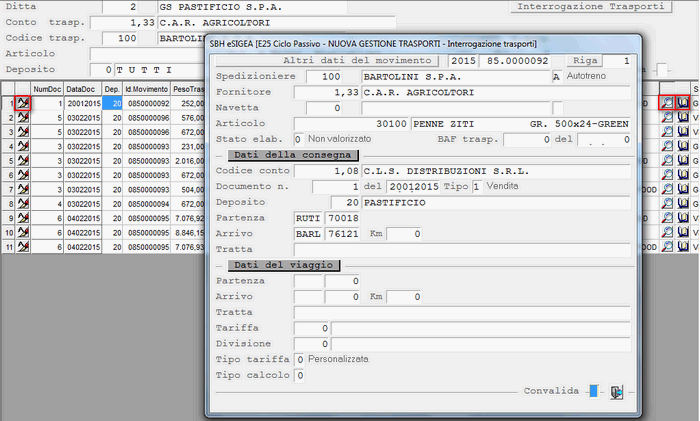Image resolution: width=700 pixels, height=421 pixels.
Task: Click the Dep. column header
Action: 112,89
